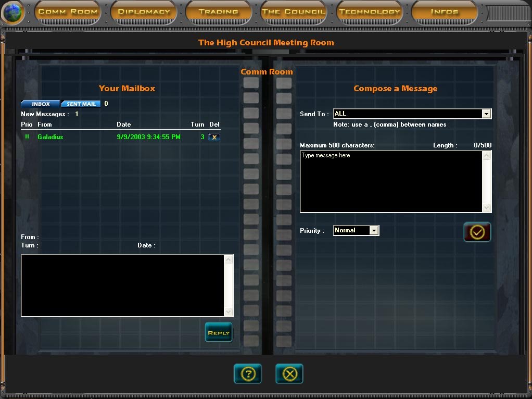Switch to the Inbox tab

pyautogui.click(x=41, y=104)
